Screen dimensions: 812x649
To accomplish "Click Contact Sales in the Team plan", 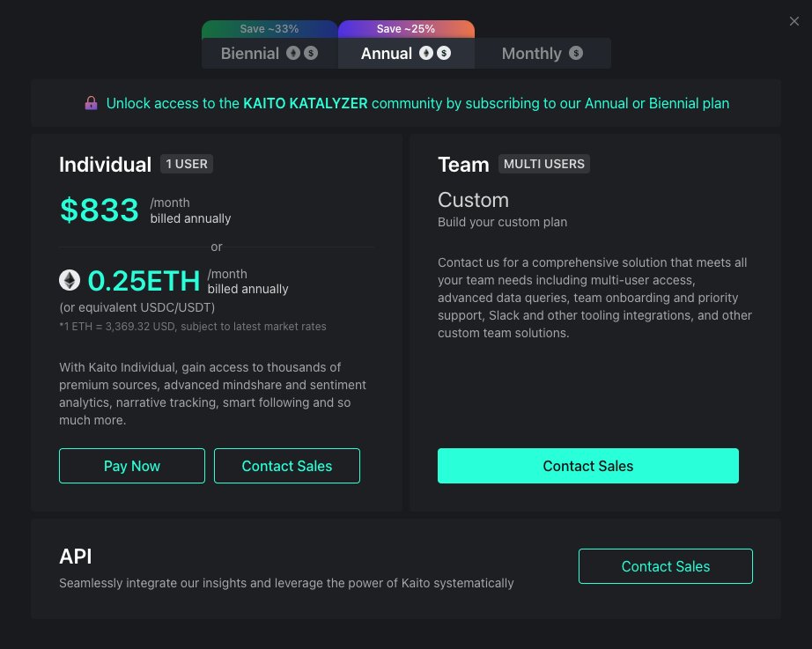I will (587, 466).
